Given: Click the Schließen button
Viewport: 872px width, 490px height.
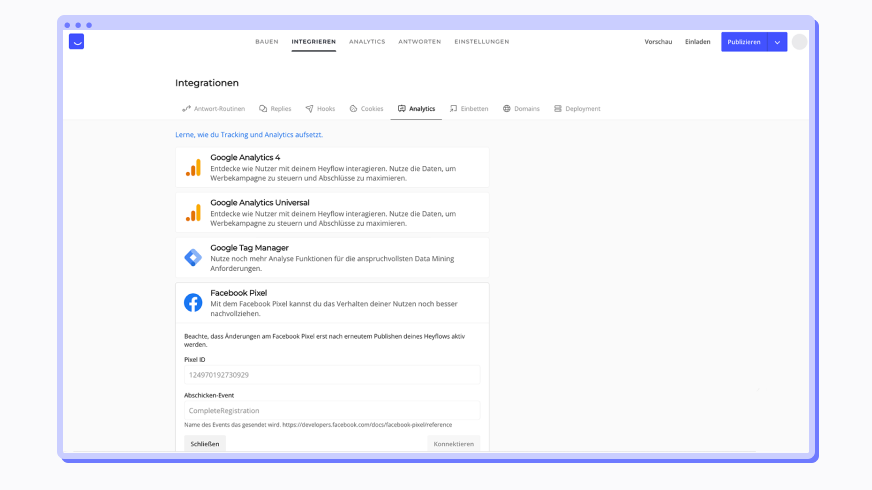Looking at the screenshot, I should click(205, 444).
